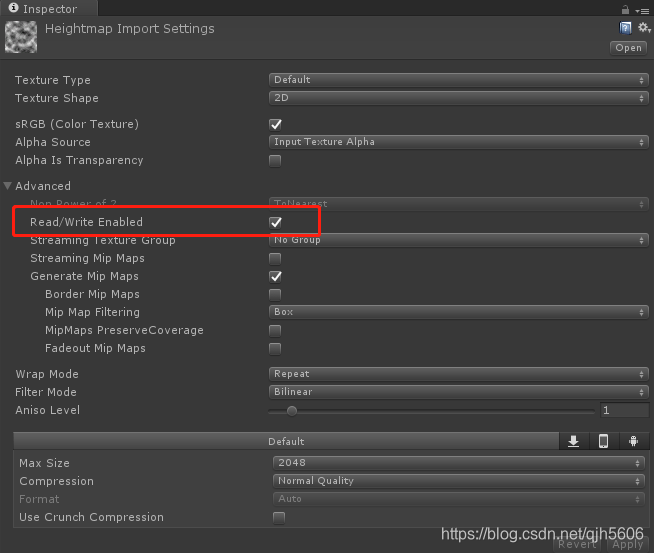Image resolution: width=654 pixels, height=553 pixels.
Task: Enable Fadeout Mip Maps checkbox
Action: pyautogui.click(x=275, y=348)
